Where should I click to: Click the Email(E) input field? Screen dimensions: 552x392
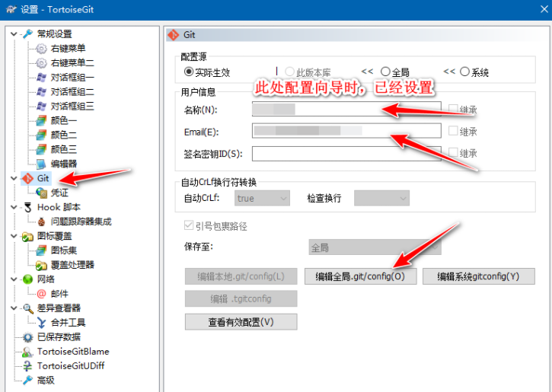click(346, 131)
